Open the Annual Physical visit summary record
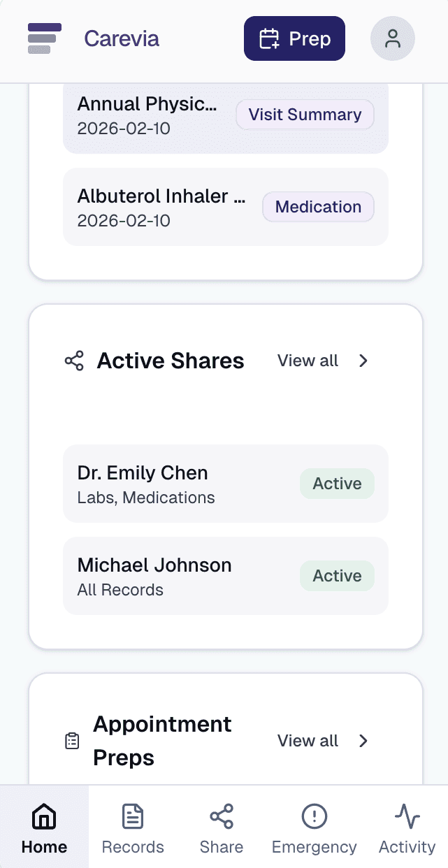Screen dimensions: 448x868 click(226, 116)
